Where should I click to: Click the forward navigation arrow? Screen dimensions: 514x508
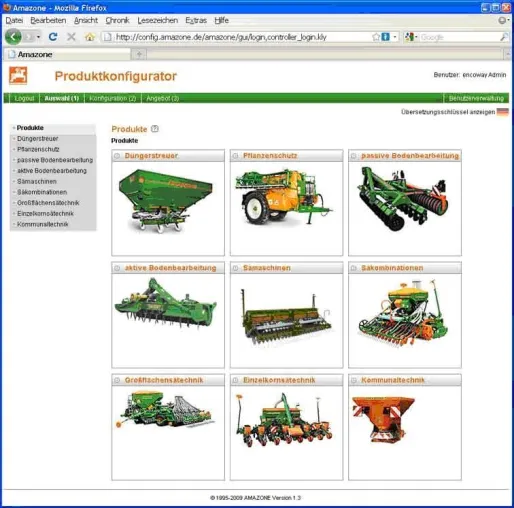pyautogui.click(x=29, y=37)
